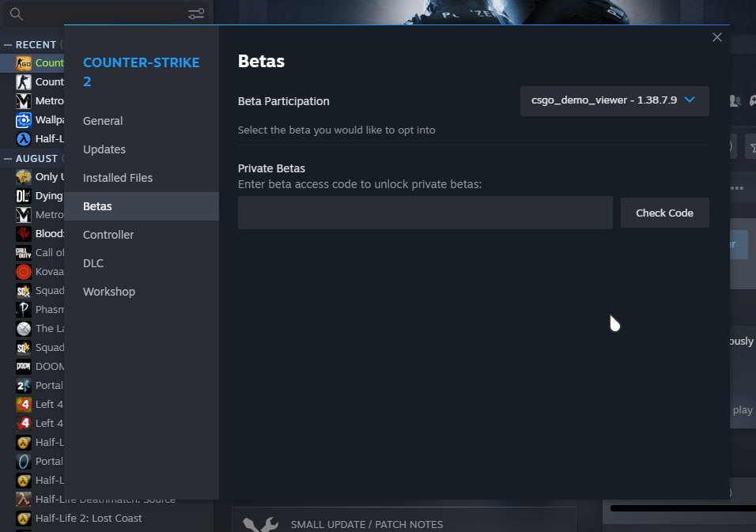Select the Half-Life Deathmatch: Source icon
This screenshot has width=756, height=532.
(23, 500)
